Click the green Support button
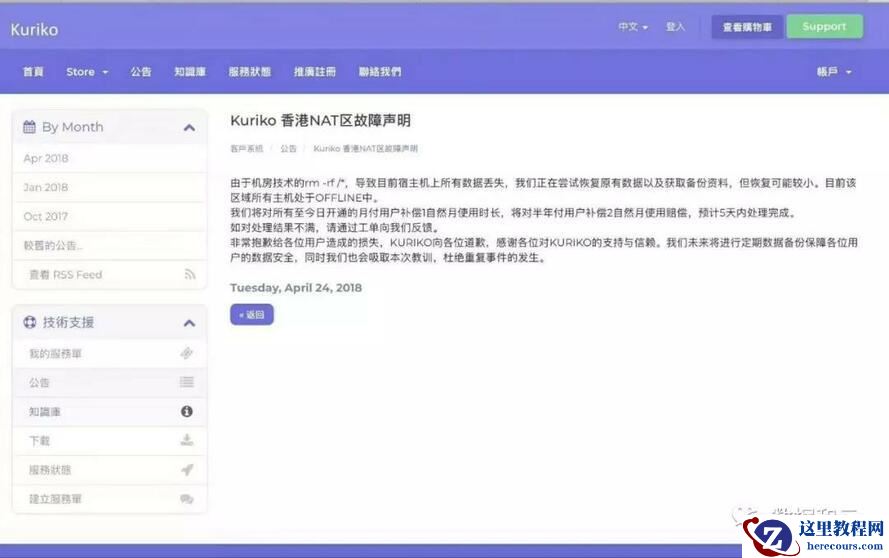 click(824, 27)
